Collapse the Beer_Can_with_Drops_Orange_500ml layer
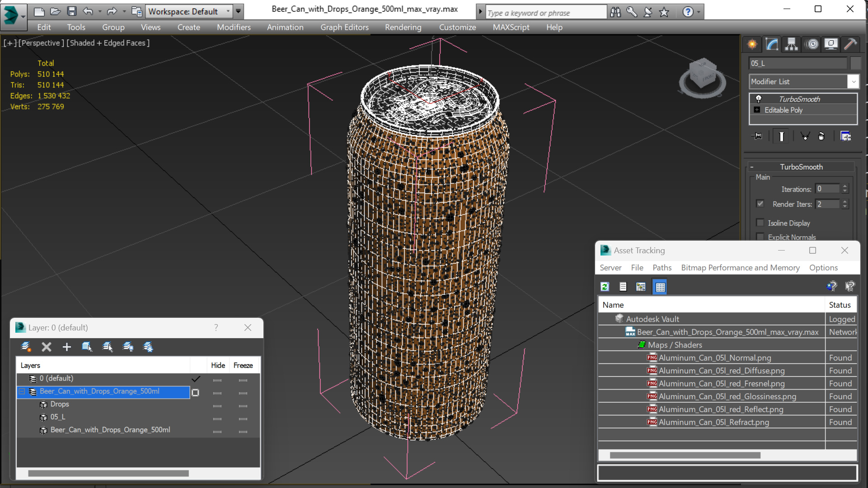This screenshot has width=868, height=488. click(22, 391)
